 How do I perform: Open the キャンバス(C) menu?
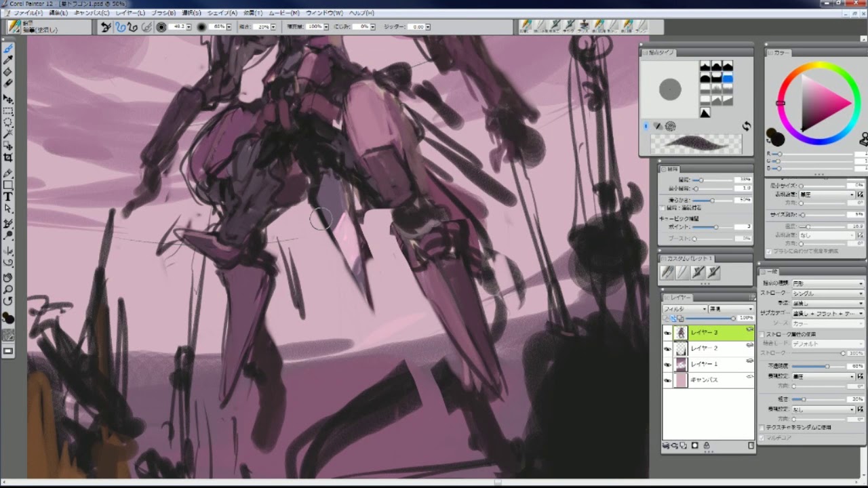tap(92, 13)
